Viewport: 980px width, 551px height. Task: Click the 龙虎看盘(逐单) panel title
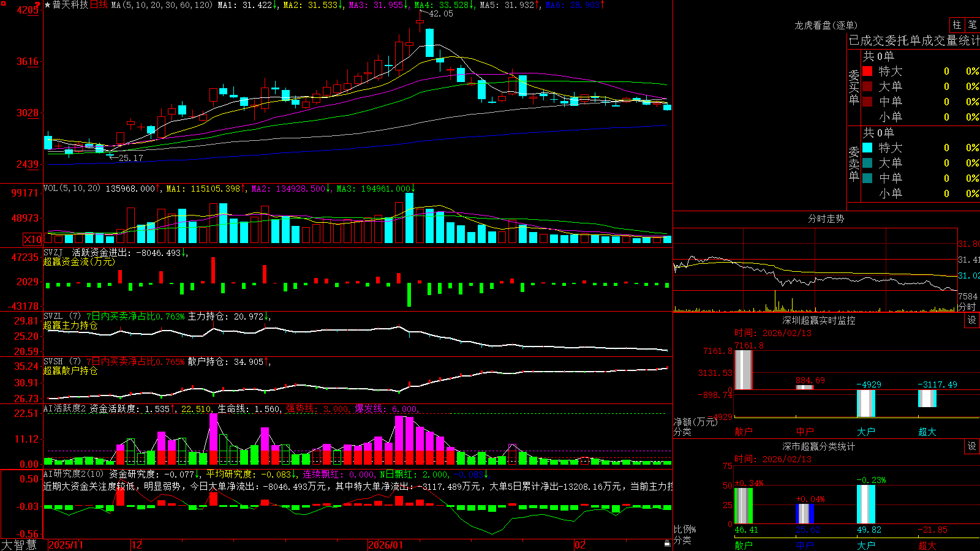(x=826, y=25)
